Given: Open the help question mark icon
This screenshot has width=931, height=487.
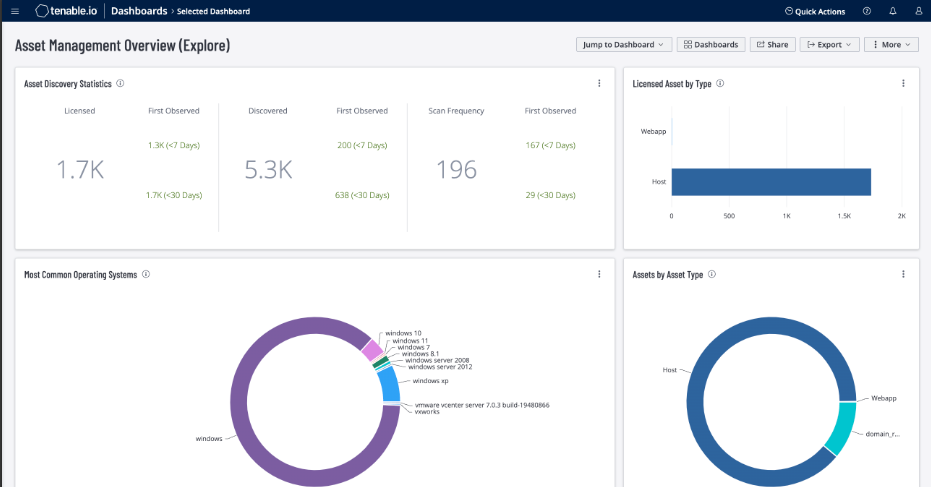Looking at the screenshot, I should (x=866, y=11).
